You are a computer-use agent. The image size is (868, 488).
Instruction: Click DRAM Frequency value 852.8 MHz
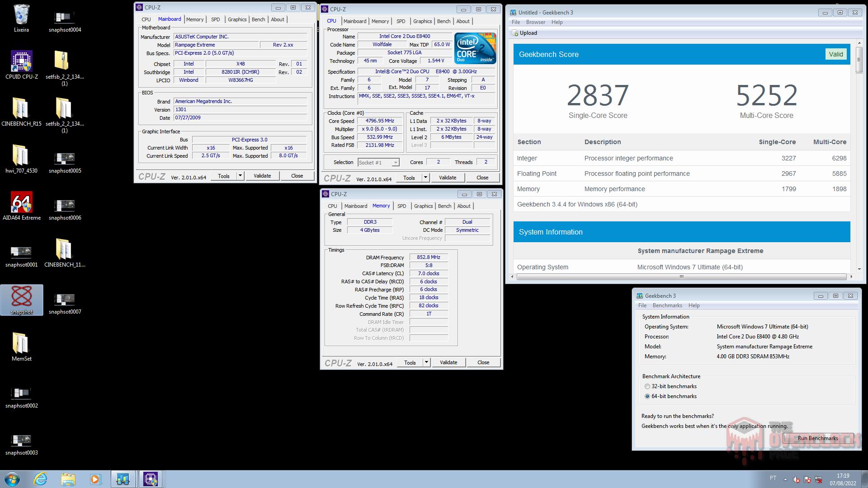[x=429, y=258]
